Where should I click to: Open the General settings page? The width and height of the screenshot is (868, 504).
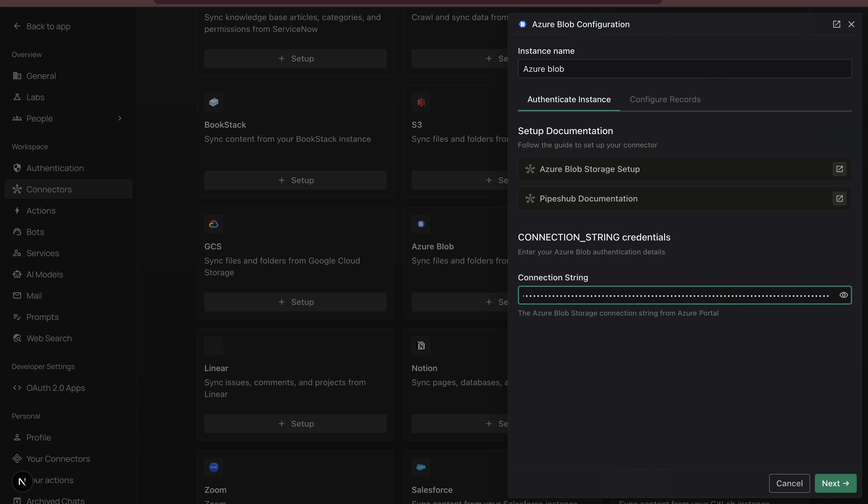[x=68, y=76]
